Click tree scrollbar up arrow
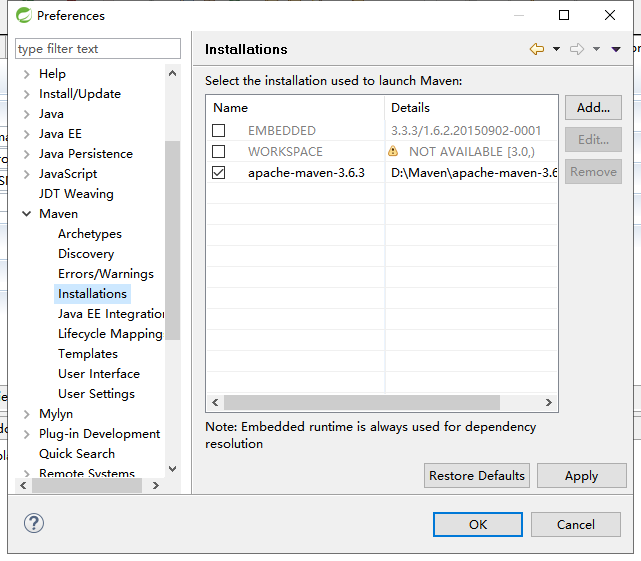Image resolution: width=641 pixels, height=561 pixels. [173, 74]
